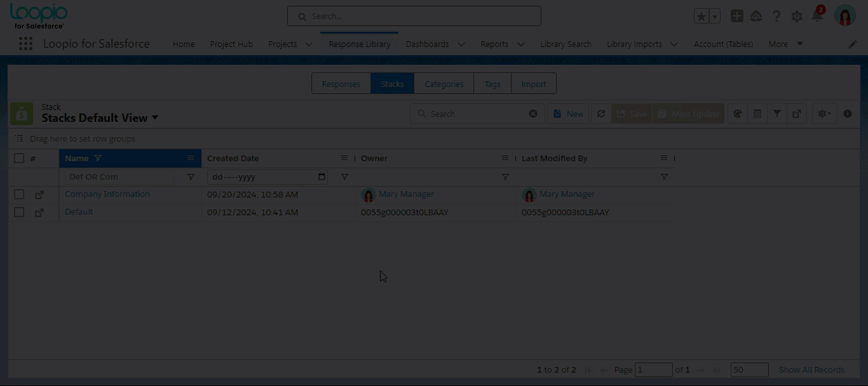The image size is (868, 386).
Task: Open the Company Information stack link
Action: [x=107, y=194]
